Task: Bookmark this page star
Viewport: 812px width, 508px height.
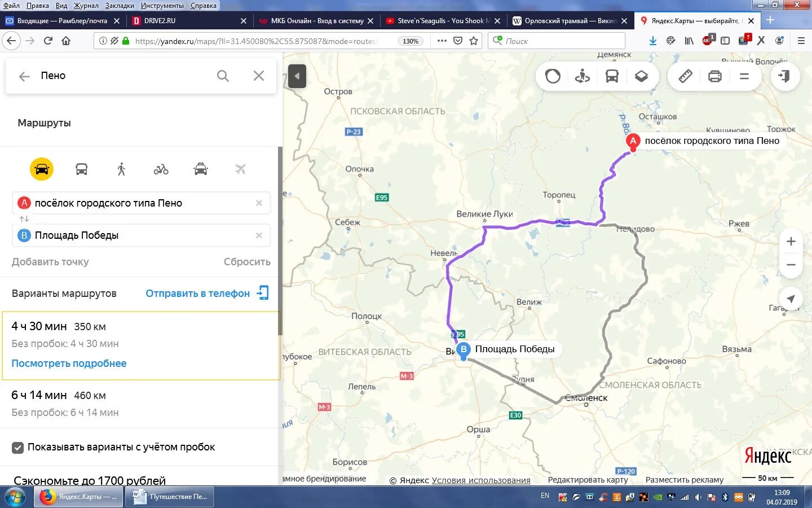Action: 474,41
